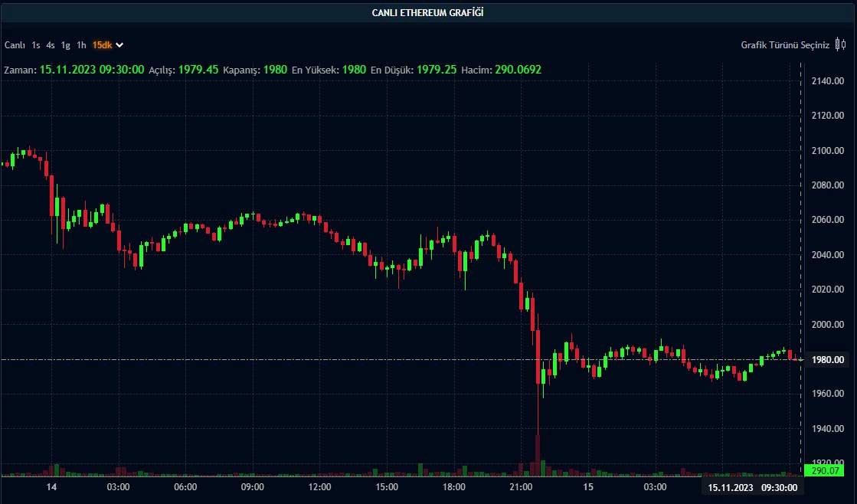Click the Zaman value 15.11.2023 09:30:00
This screenshot has height=504, width=857.
pos(92,70)
